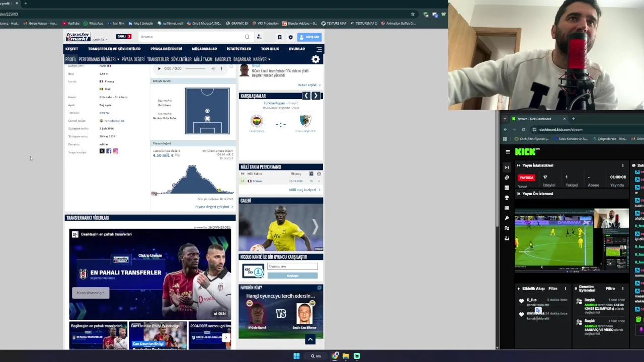Open the Can Uzun Bundesliga video thumbnail
The image size is (644, 362).
(158, 335)
